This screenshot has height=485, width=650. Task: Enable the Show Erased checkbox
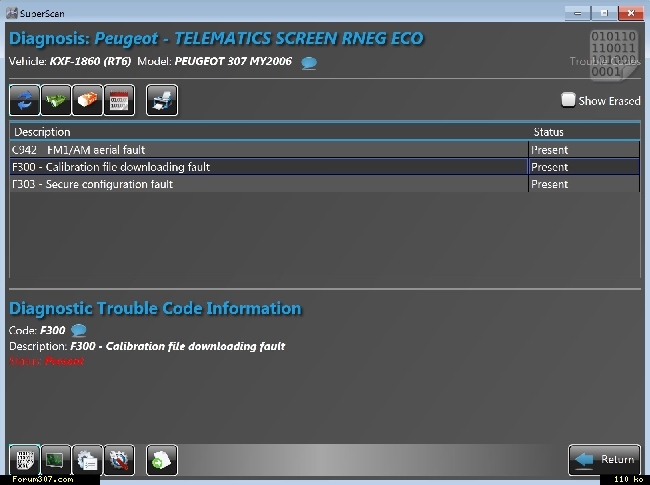(x=568, y=100)
